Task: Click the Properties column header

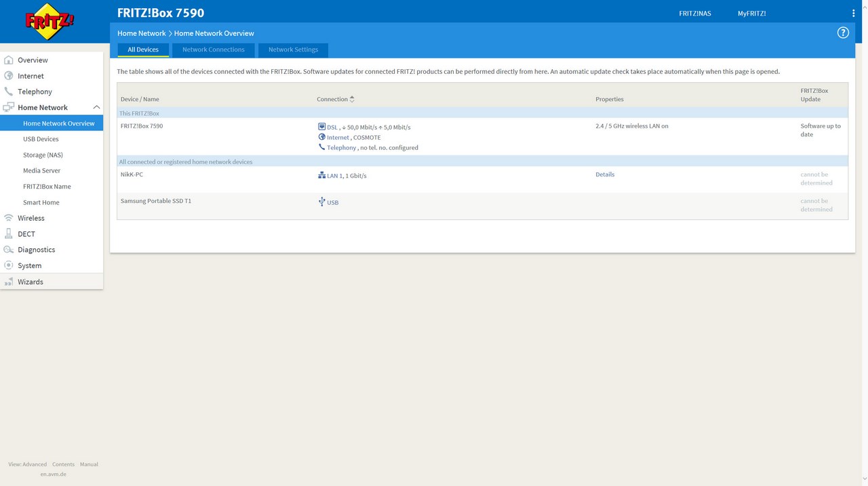Action: pos(610,99)
